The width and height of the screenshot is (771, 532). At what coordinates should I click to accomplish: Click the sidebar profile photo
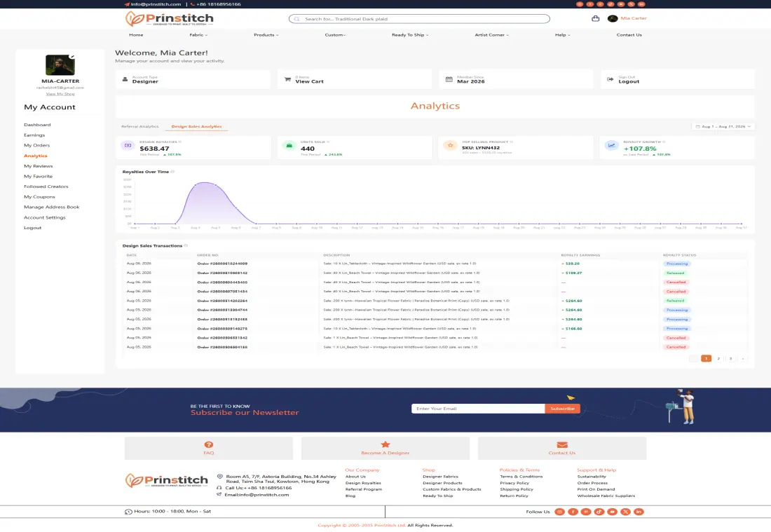(60, 65)
